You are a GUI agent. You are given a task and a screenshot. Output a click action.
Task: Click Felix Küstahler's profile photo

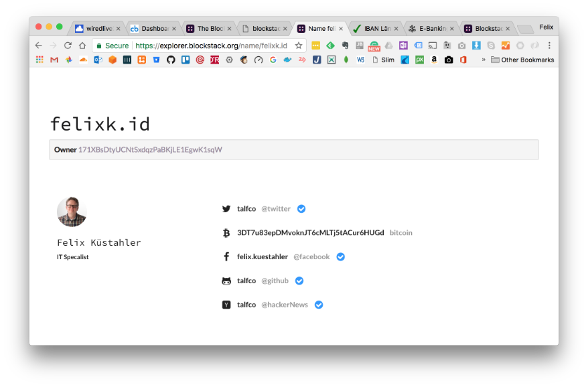click(x=72, y=212)
